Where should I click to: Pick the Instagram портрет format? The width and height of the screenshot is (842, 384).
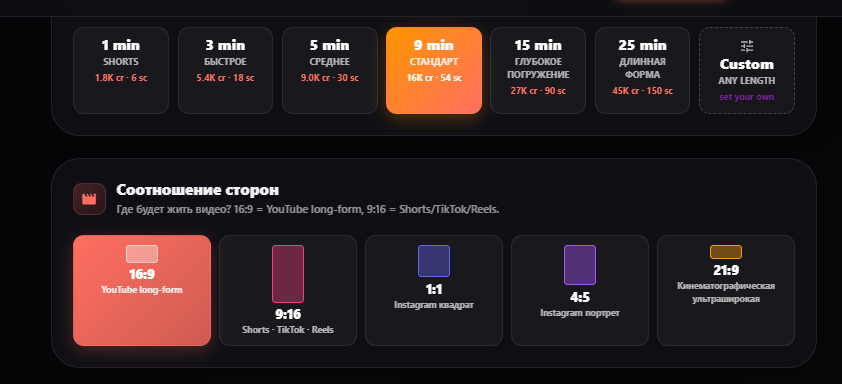click(580, 291)
